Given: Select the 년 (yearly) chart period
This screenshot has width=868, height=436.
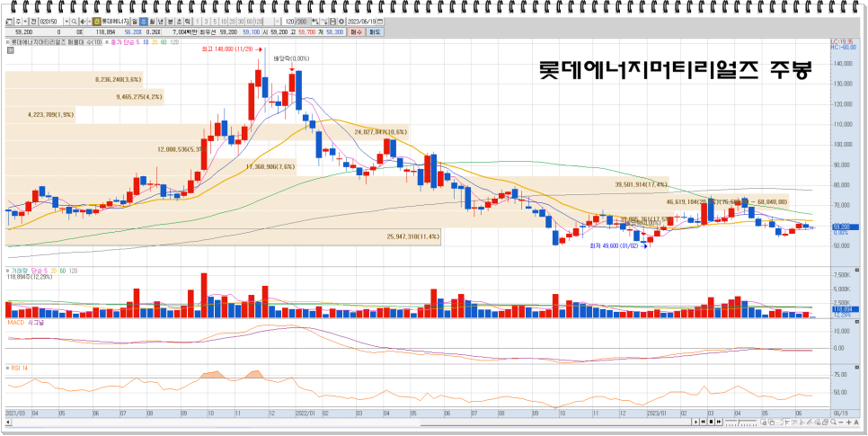Looking at the screenshot, I should point(161,22).
